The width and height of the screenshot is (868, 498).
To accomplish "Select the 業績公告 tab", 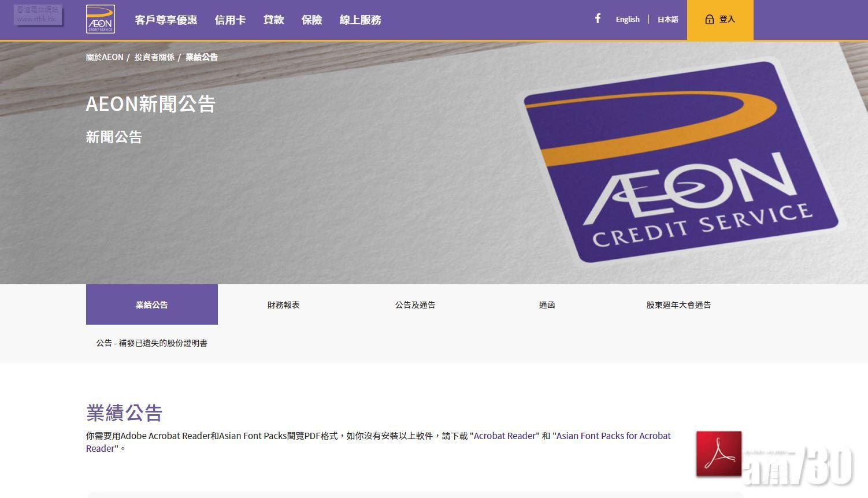I will click(151, 304).
